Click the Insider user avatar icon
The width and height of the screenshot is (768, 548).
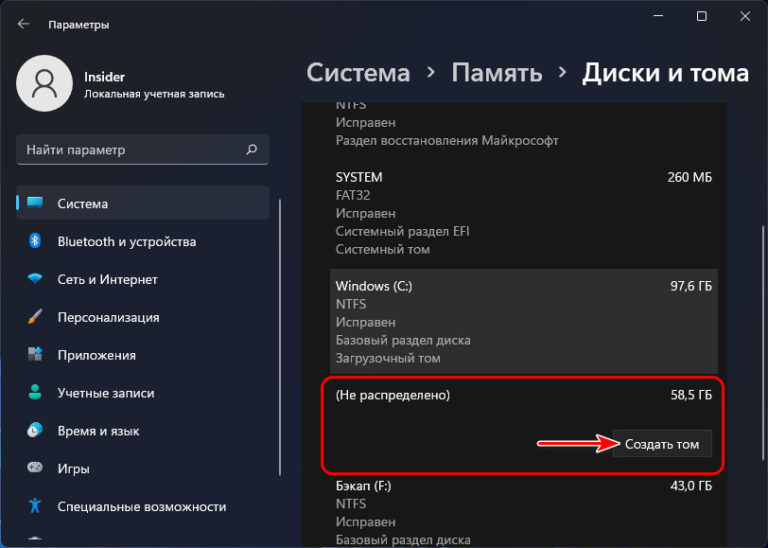[45, 84]
